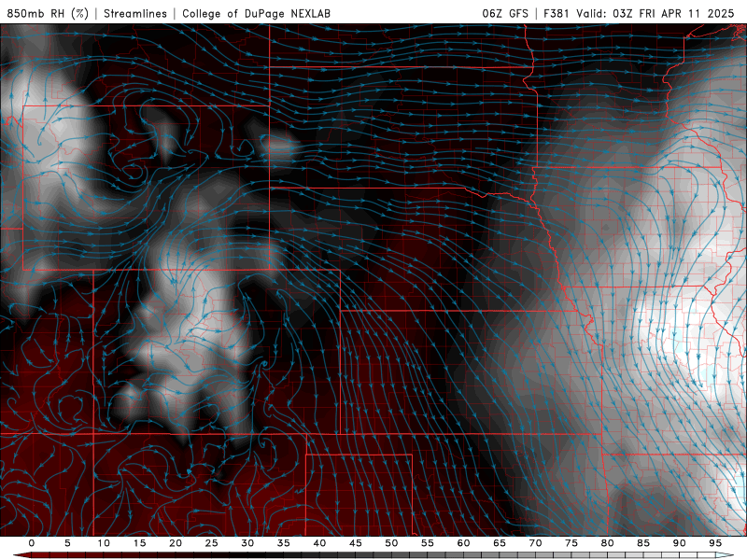The height and width of the screenshot is (560, 747).
Task: Click the "95" value on color scale
Action: pyautogui.click(x=715, y=543)
